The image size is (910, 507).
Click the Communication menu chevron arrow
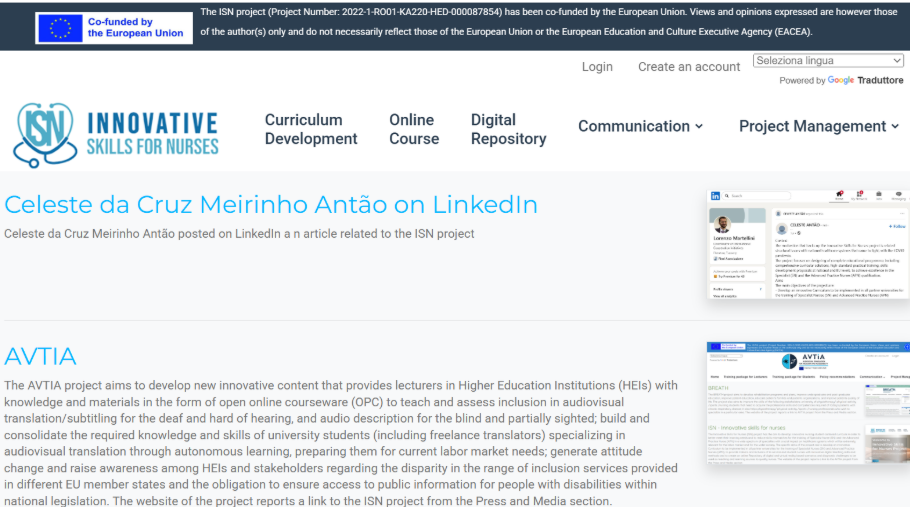click(x=699, y=126)
